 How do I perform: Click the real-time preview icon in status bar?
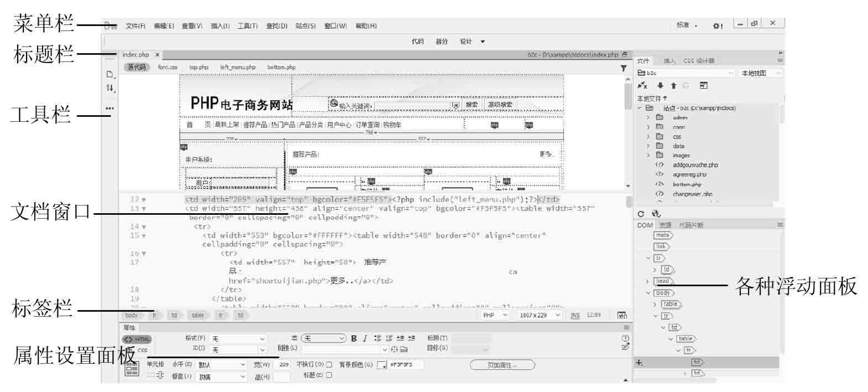(622, 315)
